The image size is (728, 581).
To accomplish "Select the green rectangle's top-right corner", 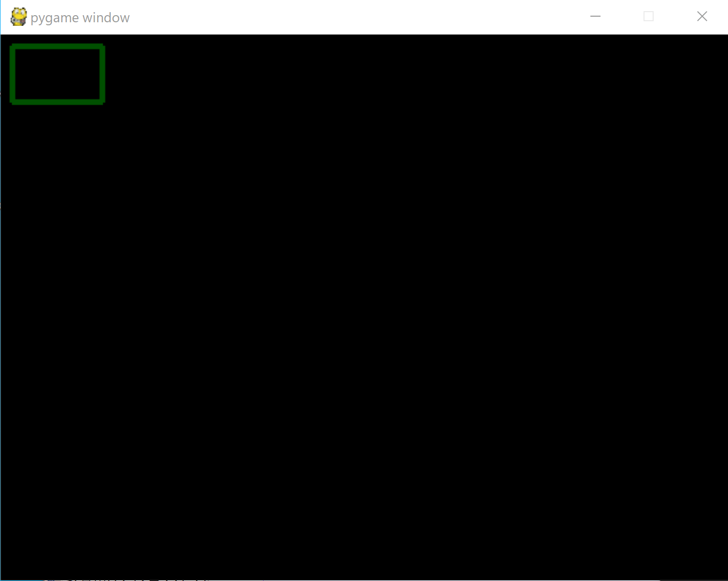I will click(102, 47).
